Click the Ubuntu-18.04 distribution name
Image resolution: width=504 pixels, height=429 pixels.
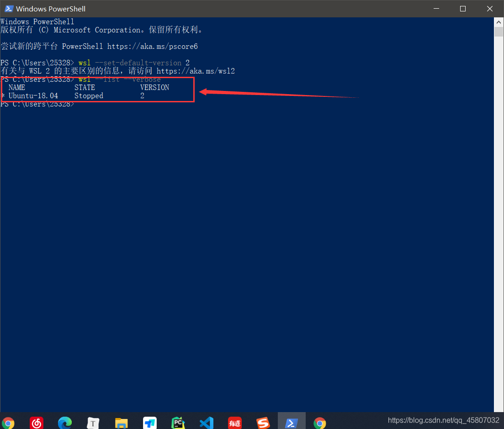[x=33, y=96]
